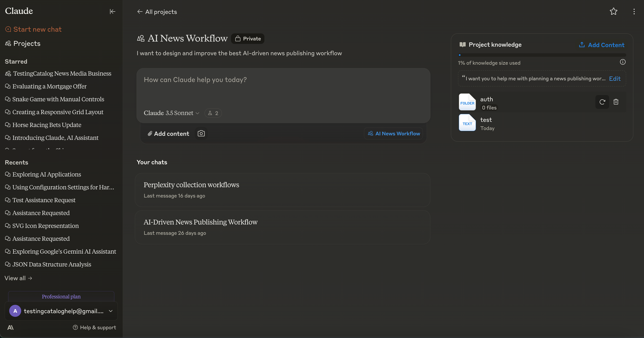Image resolution: width=644 pixels, height=338 pixels.
Task: Open starred chat Horse Racing Bets Update
Action: pos(43,125)
